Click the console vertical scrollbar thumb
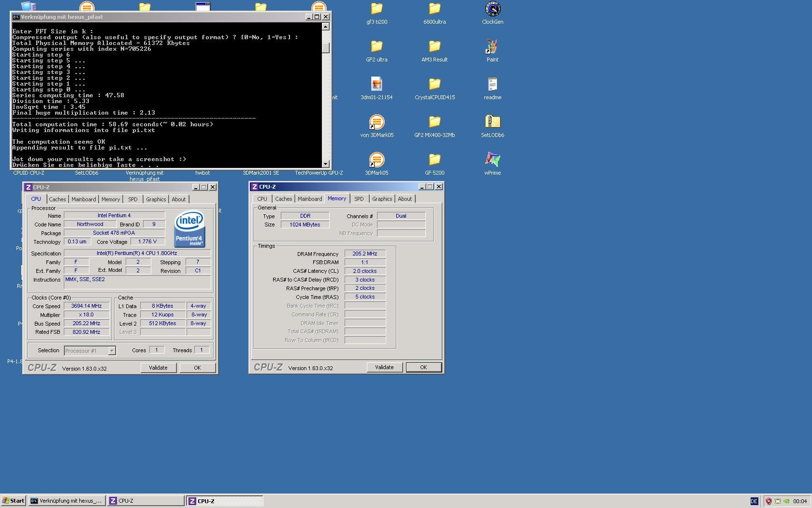The image size is (812, 508). pyautogui.click(x=326, y=47)
